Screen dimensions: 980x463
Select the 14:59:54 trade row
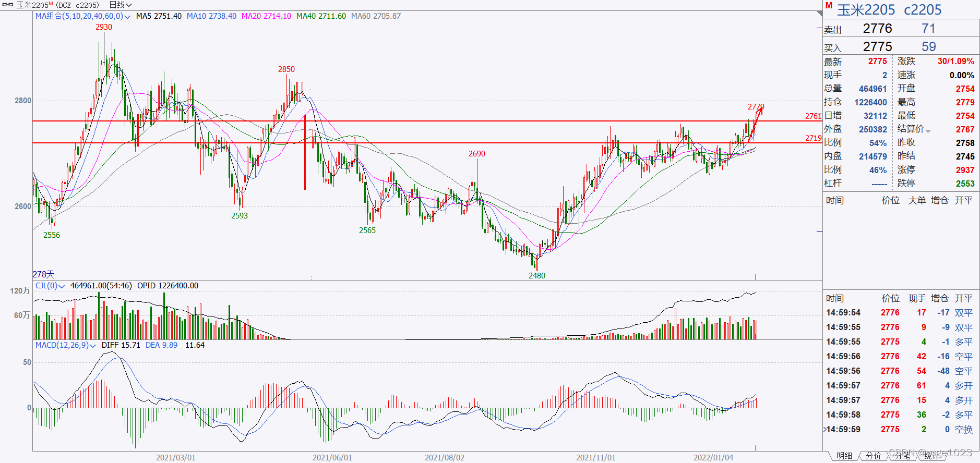901,313
